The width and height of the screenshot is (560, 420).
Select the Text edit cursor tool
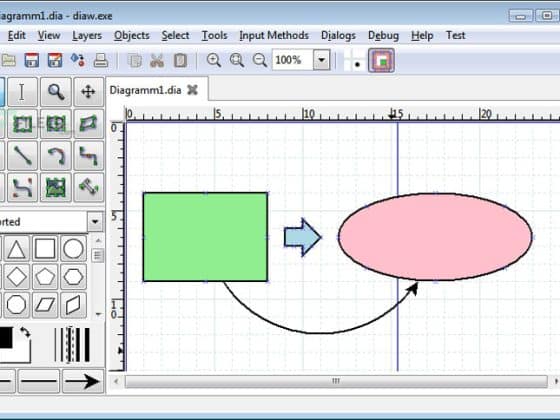pos(22,92)
